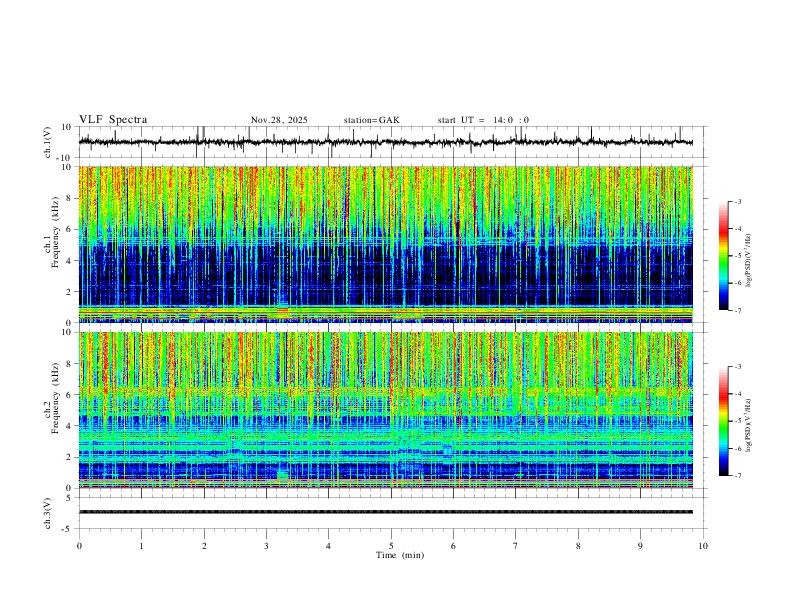
Task: Click the ch.2 spectrogram color bar
Action: (x=723, y=421)
